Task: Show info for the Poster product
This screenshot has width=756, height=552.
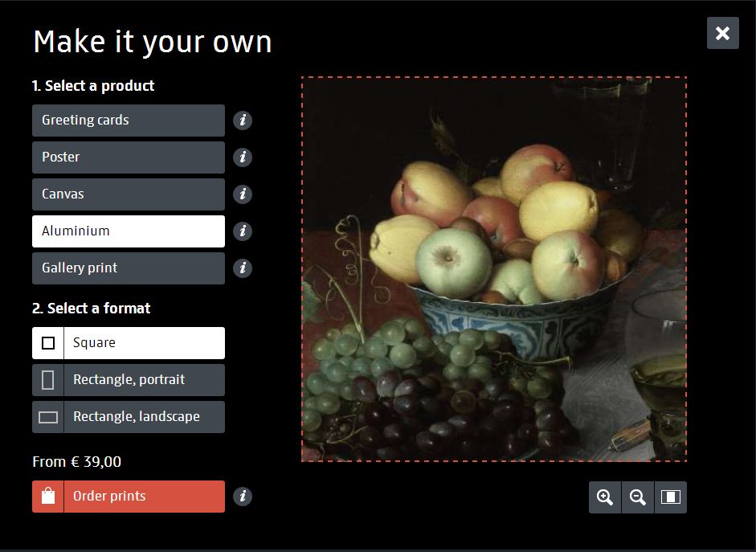Action: [x=243, y=157]
